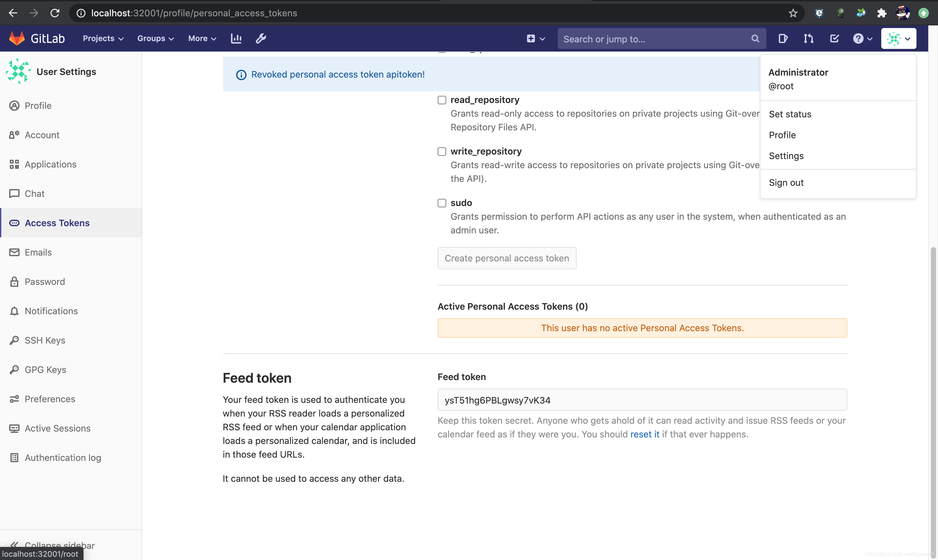The image size is (938, 560).
Task: Open Notifications settings in sidebar
Action: [71, 311]
